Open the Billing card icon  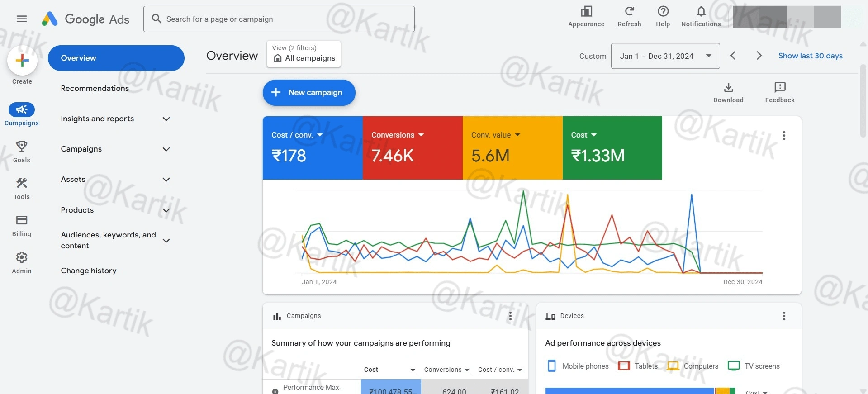point(22,220)
